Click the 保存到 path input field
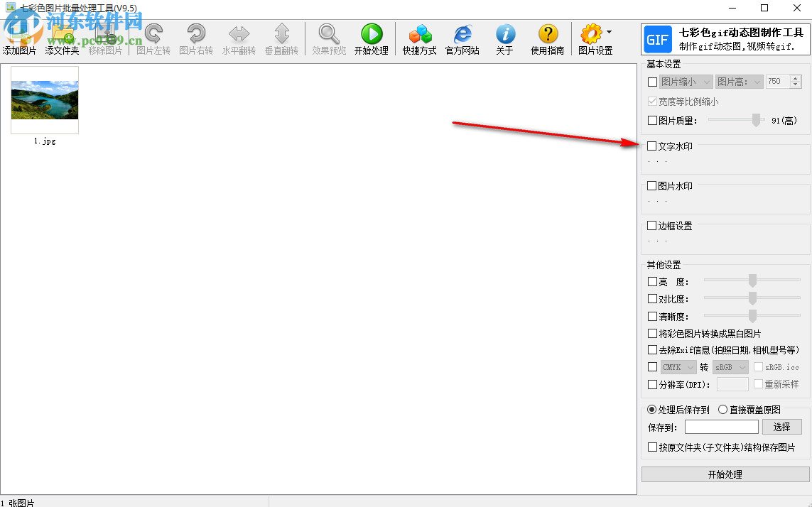Image resolution: width=812 pixels, height=507 pixels. point(722,427)
